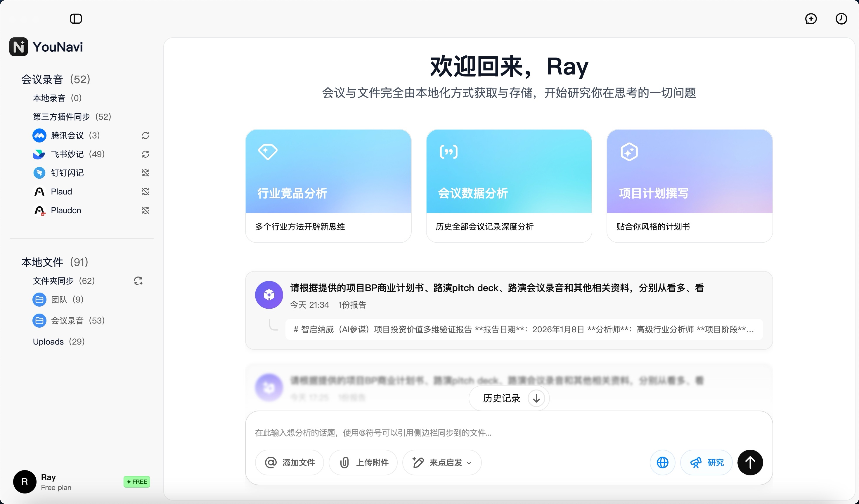Viewport: 859px width, 504px height.
Task: Toggle the globe web search button
Action: [x=662, y=463]
